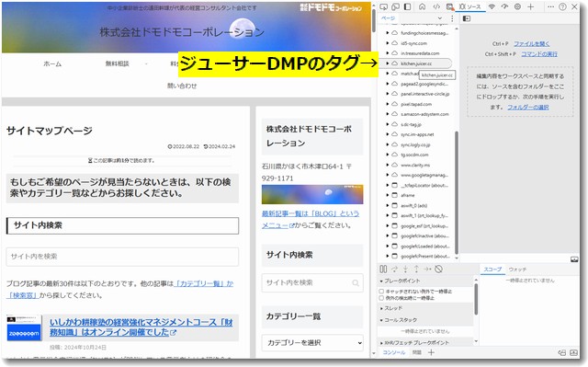588x367 pixels.
Task: Switch to the スコープ tab
Action: [x=492, y=270]
